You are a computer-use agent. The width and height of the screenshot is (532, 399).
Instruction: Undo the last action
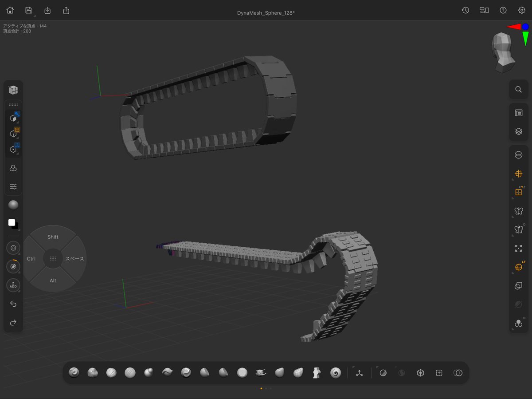13,304
